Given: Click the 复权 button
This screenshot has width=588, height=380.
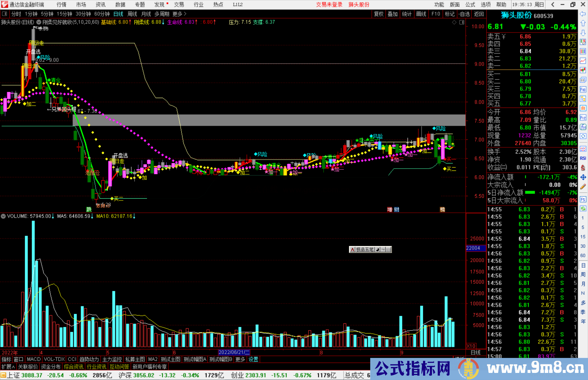Looking at the screenshot, I should [x=379, y=14].
